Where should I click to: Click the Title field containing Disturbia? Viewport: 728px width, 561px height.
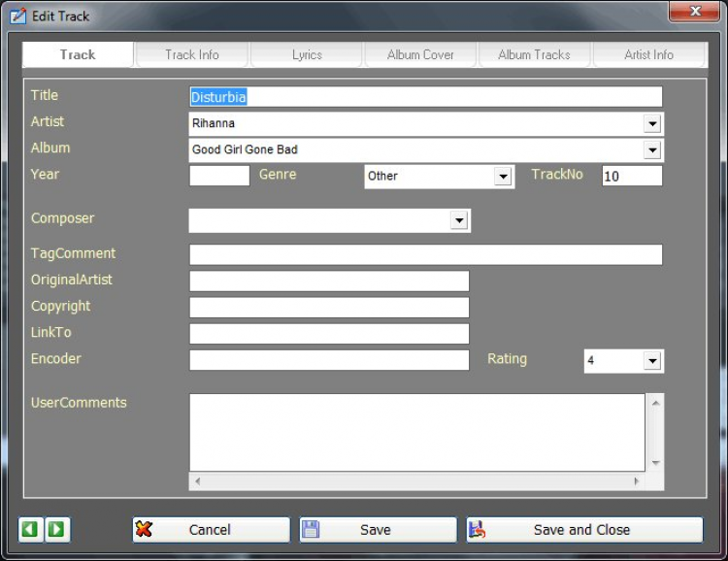pos(426,97)
